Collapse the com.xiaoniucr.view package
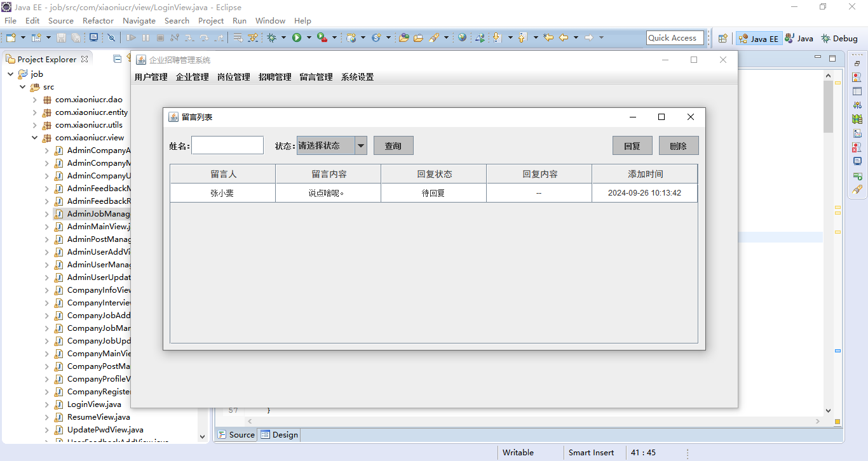 click(34, 138)
